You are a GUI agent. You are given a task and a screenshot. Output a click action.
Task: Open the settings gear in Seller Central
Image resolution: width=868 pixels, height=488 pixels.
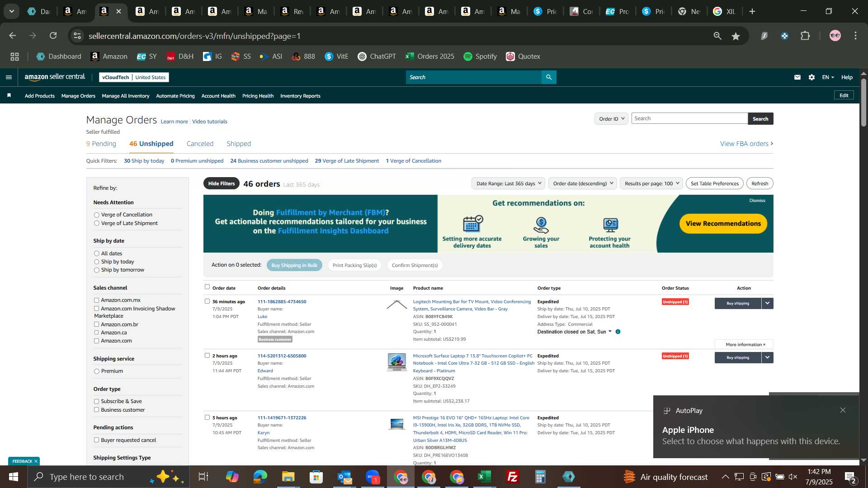pyautogui.click(x=811, y=77)
